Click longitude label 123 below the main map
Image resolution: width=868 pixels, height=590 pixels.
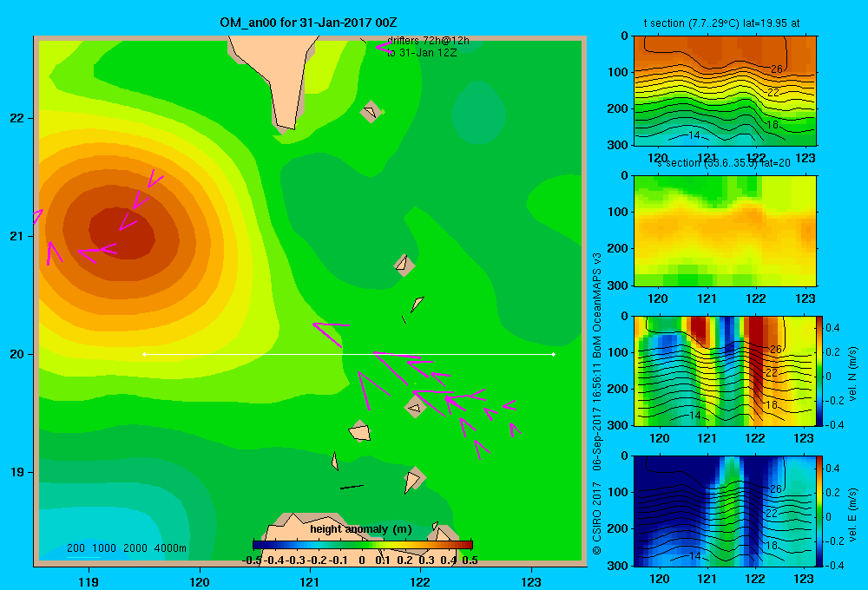[x=531, y=581]
